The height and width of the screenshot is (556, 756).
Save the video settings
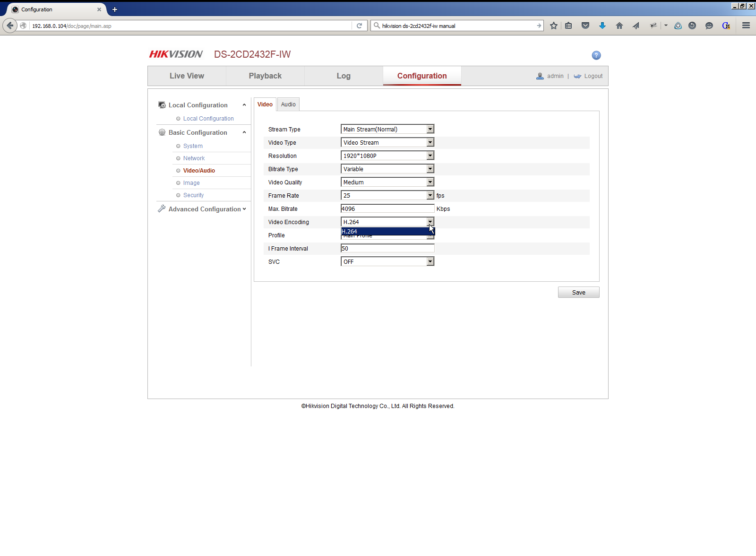tap(579, 293)
